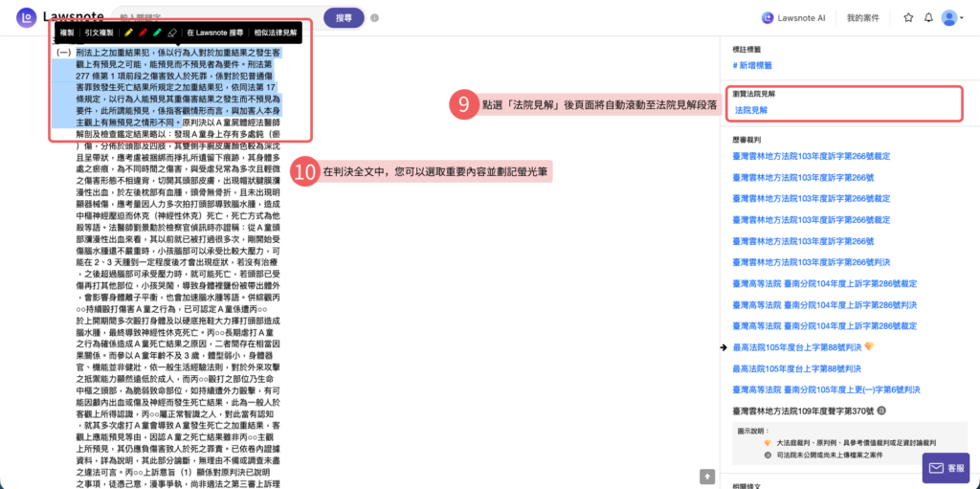This screenshot has height=489, width=980.
Task: Click the circled icon in the 圖示說明 legend
Action: [x=768, y=455]
